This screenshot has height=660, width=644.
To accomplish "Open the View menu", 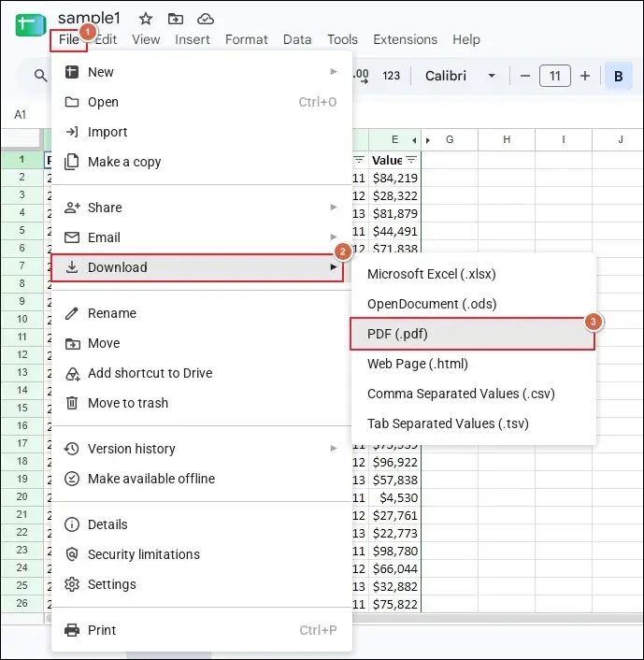I will point(146,39).
